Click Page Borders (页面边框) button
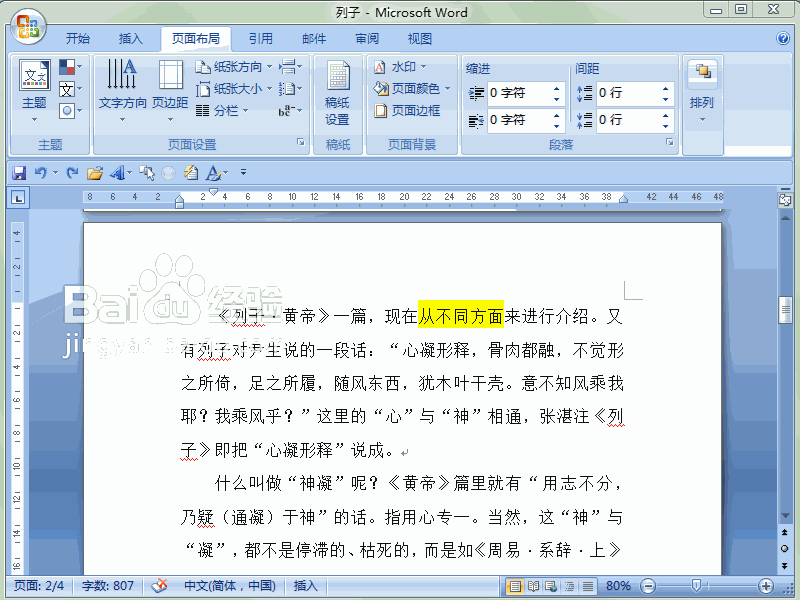800x600 pixels. click(407, 110)
